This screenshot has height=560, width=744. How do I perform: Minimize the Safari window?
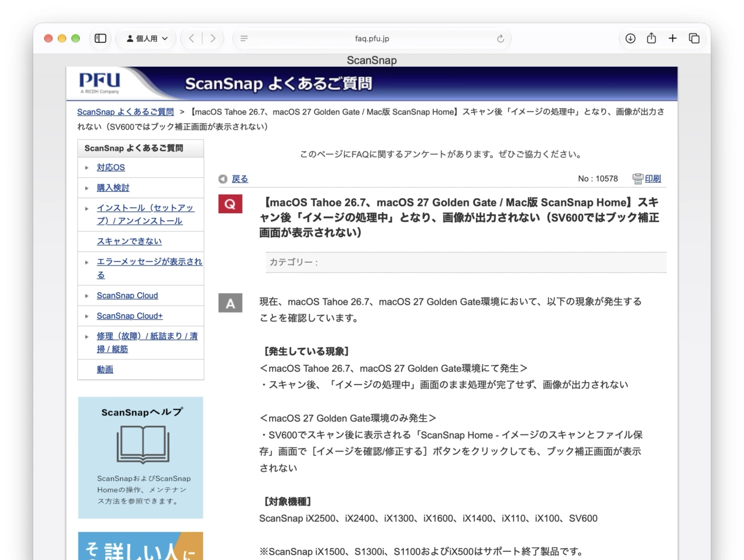[x=62, y=38]
